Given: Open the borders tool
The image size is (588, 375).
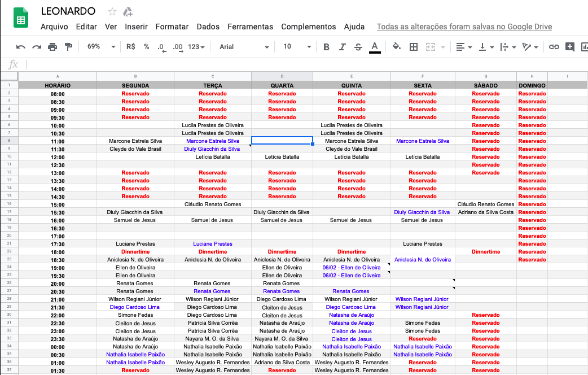Looking at the screenshot, I should 414,47.
